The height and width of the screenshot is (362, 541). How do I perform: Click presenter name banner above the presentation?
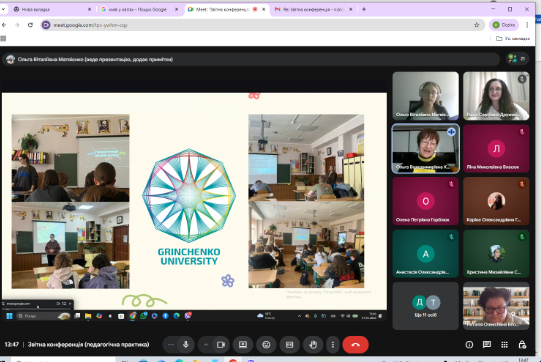tap(251, 59)
